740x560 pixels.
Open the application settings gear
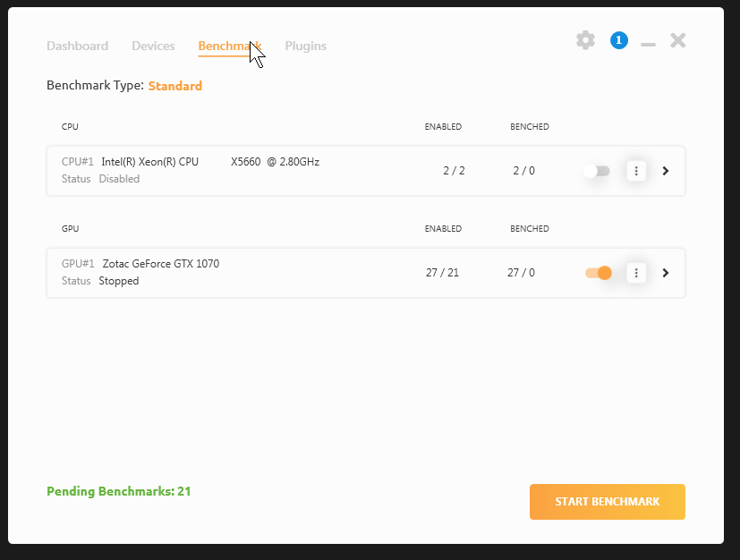[x=585, y=40]
